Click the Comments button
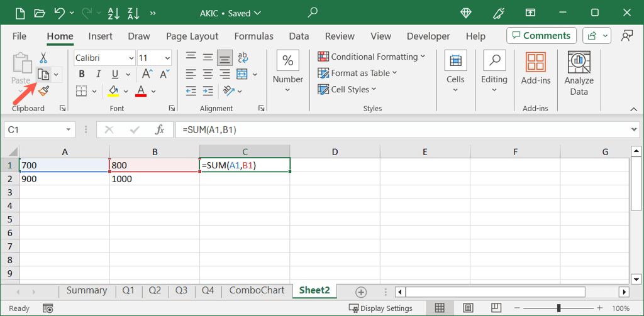 (x=541, y=36)
